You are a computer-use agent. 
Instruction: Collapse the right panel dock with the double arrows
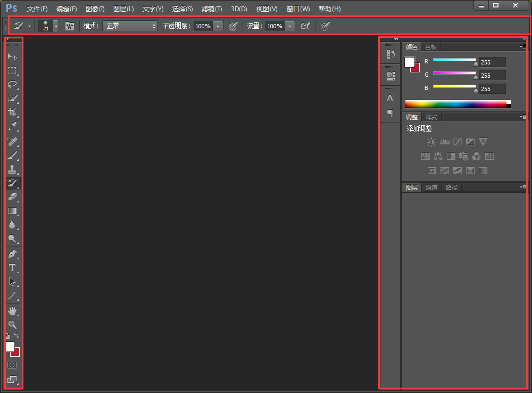396,38
